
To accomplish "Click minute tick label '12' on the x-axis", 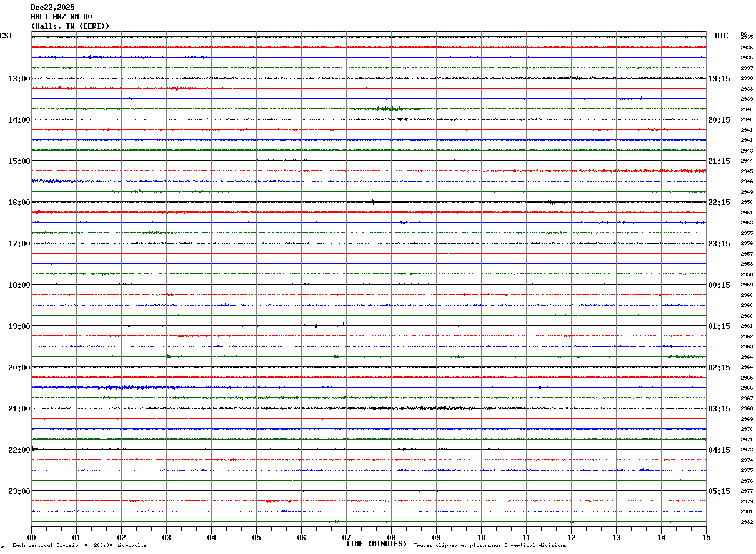I will (572, 537).
